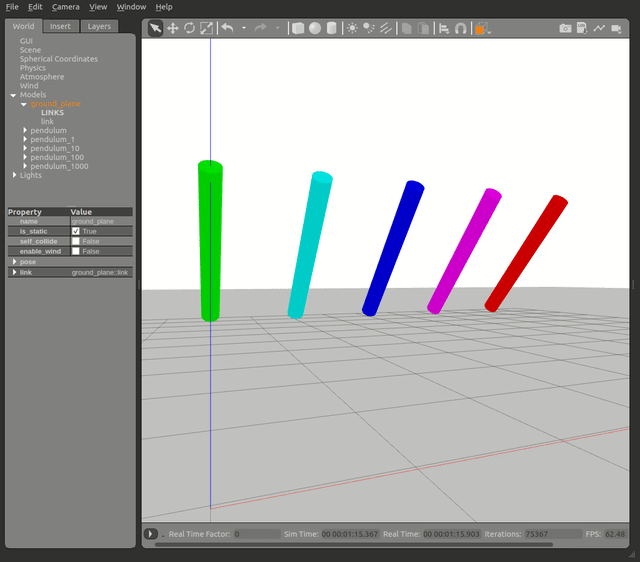640x562 pixels.
Task: Expand the pose property row
Action: click(x=14, y=262)
